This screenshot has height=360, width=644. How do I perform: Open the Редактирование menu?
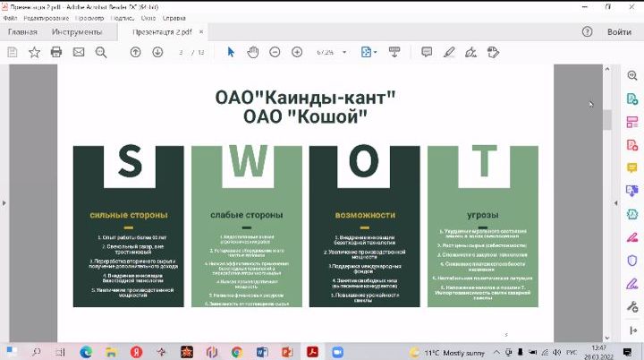(46, 18)
